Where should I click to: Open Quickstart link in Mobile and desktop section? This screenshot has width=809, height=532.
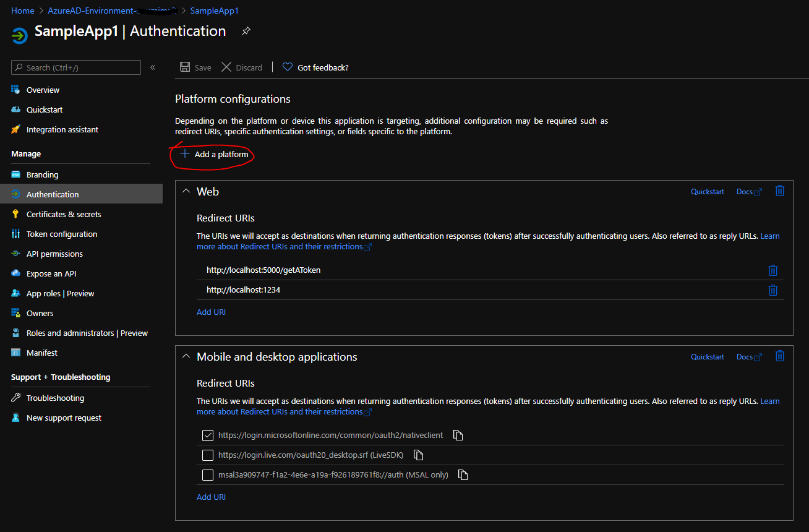[708, 357]
